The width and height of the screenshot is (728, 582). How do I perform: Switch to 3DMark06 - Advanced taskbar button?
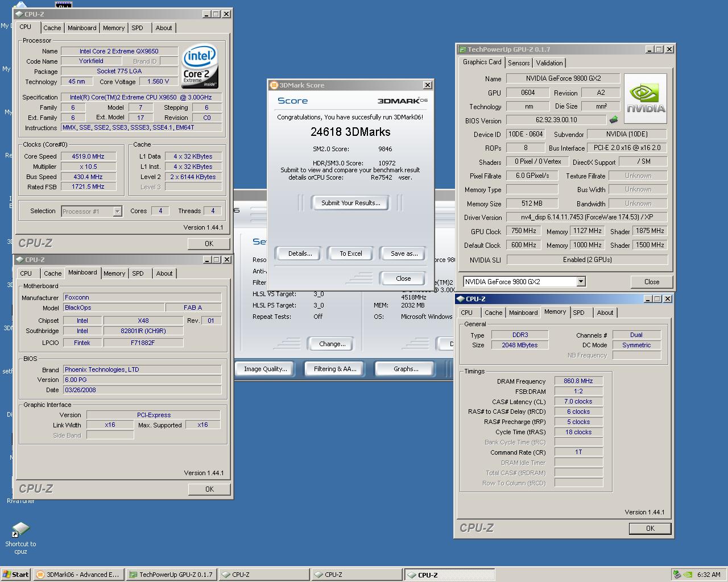pos(78,575)
